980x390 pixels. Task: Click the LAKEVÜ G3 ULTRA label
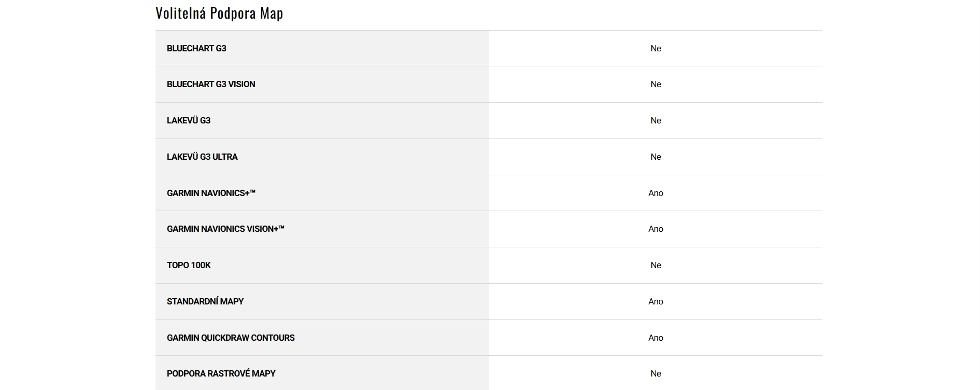202,157
